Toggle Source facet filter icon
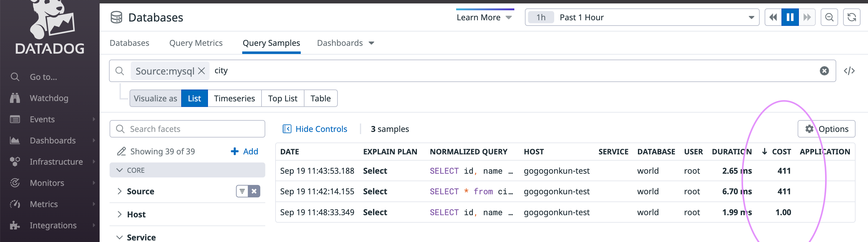 [x=242, y=191]
